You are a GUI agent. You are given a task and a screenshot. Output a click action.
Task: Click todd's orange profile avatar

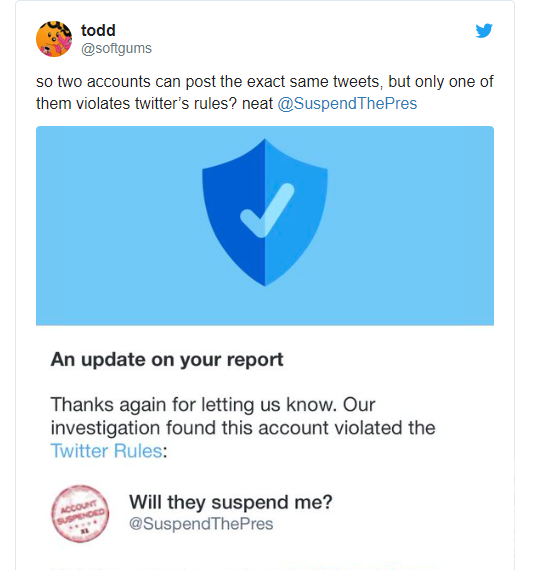pos(54,39)
